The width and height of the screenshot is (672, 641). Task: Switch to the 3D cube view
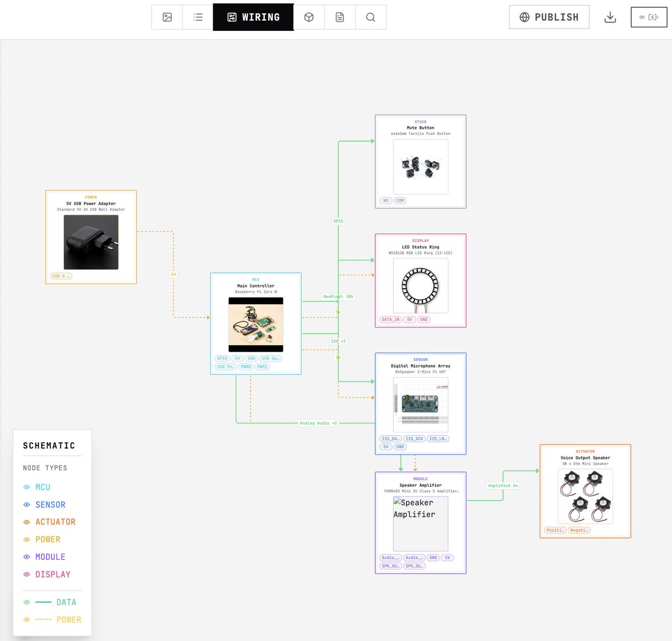(x=309, y=17)
